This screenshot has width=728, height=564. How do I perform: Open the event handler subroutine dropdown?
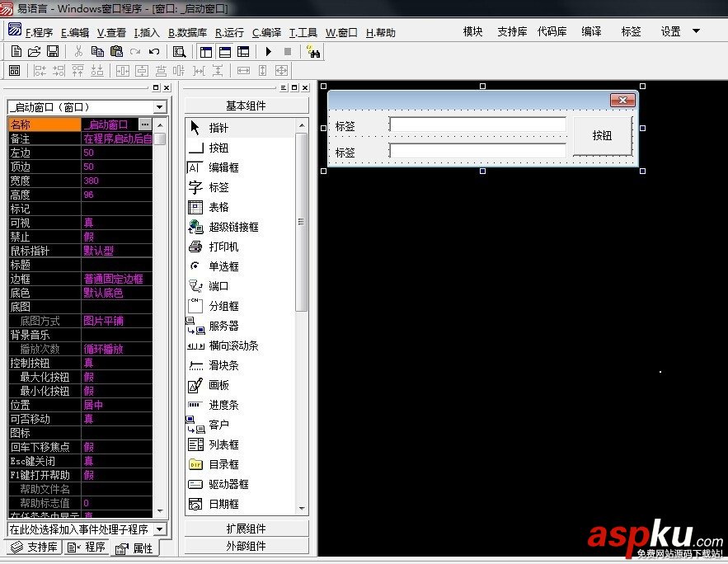[159, 529]
